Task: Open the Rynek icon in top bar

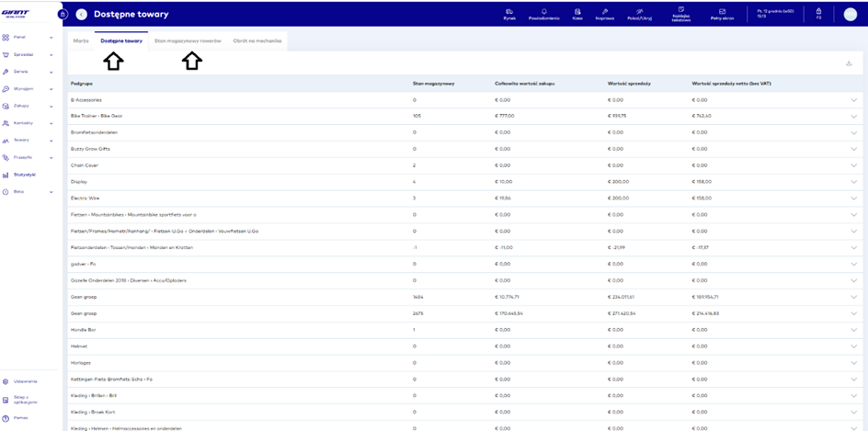Action: (x=508, y=13)
